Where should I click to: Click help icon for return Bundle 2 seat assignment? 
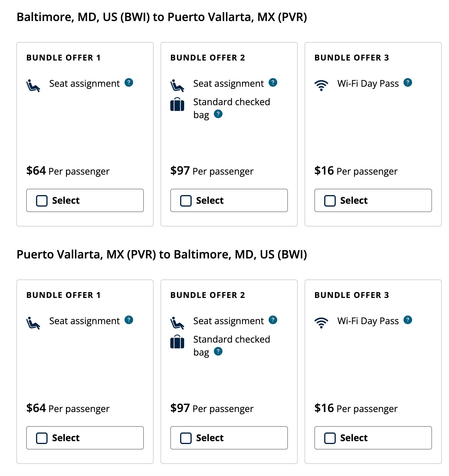273,320
